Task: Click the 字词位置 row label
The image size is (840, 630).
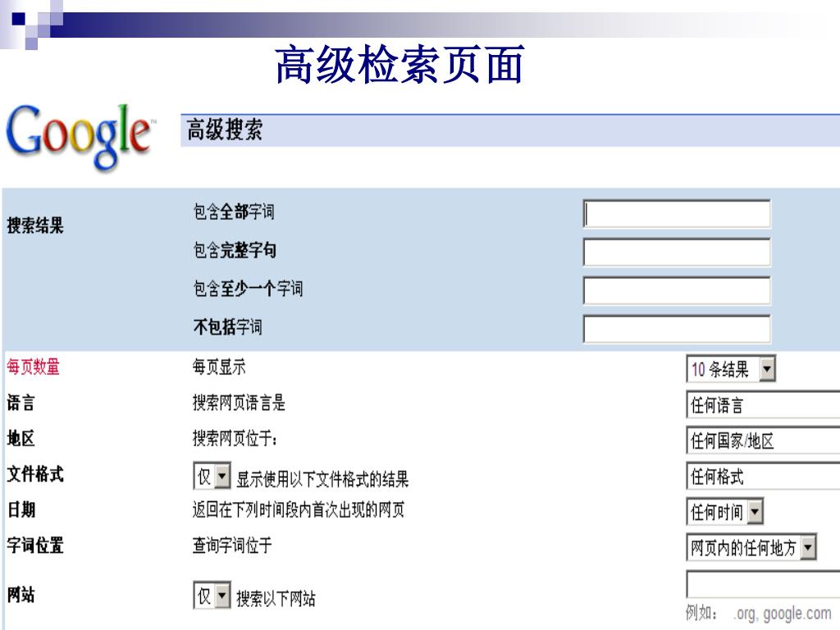Action: point(35,546)
